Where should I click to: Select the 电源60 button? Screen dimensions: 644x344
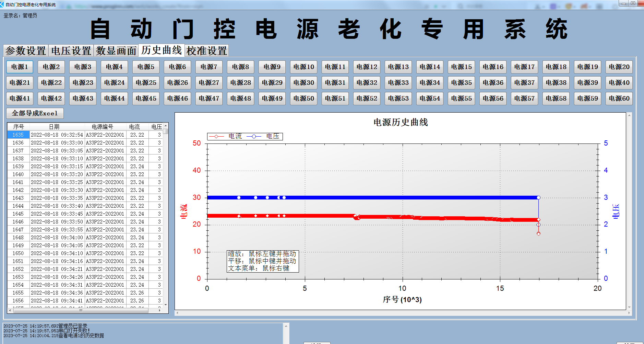pyautogui.click(x=619, y=99)
